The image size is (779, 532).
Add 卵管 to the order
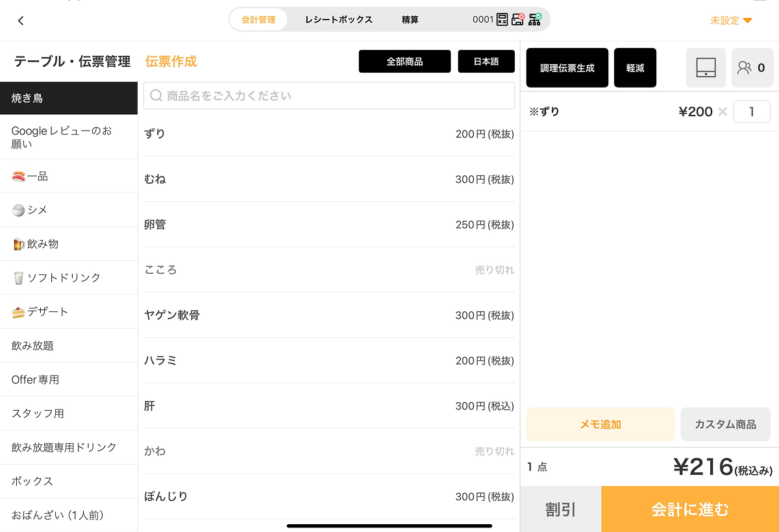tap(329, 224)
